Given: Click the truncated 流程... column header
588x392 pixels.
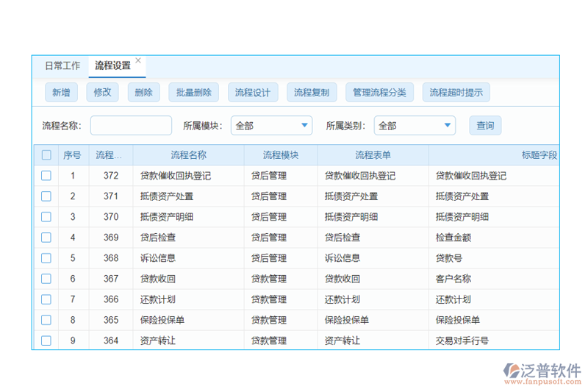Looking at the screenshot, I should (x=111, y=155).
